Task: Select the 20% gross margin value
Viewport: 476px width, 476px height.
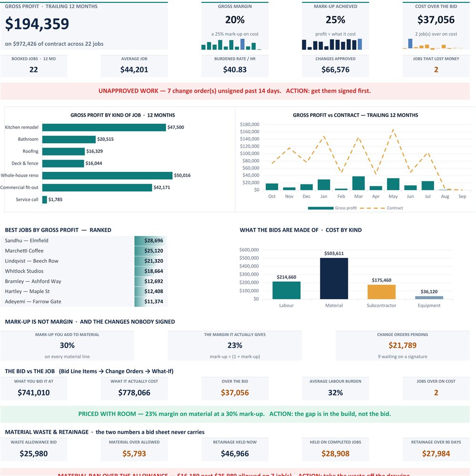Action: click(235, 20)
